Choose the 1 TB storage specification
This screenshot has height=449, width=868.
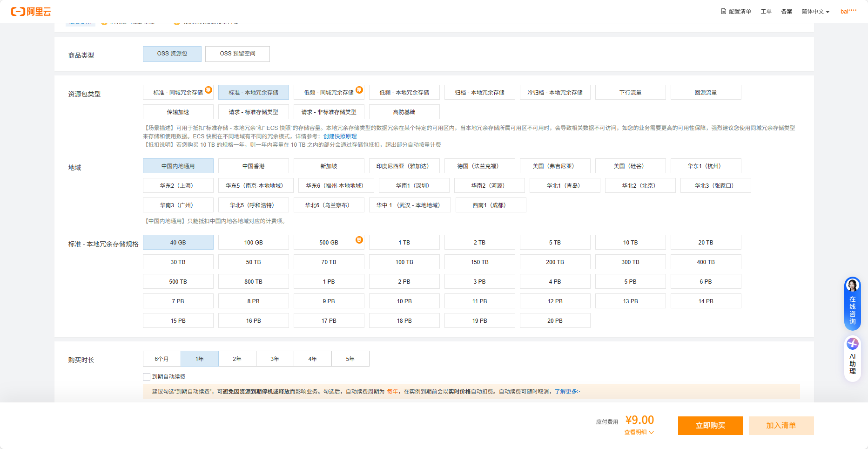coord(404,243)
